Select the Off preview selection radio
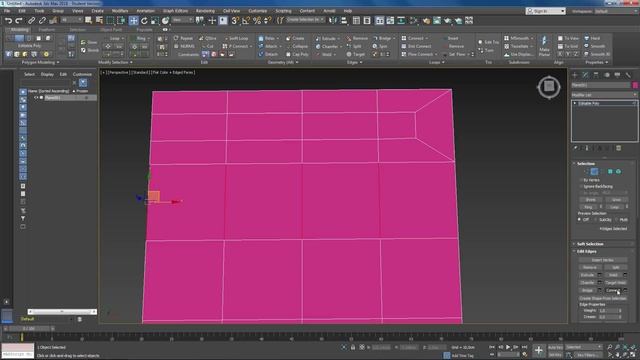This screenshot has width=640, height=360. tap(579, 220)
